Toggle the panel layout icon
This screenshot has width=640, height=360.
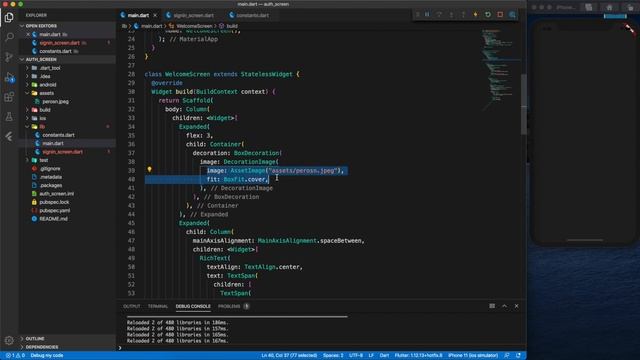pos(492,306)
